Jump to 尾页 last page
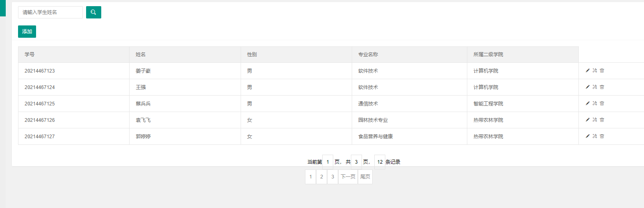Screen dimensions: 644x208 click(x=365, y=177)
